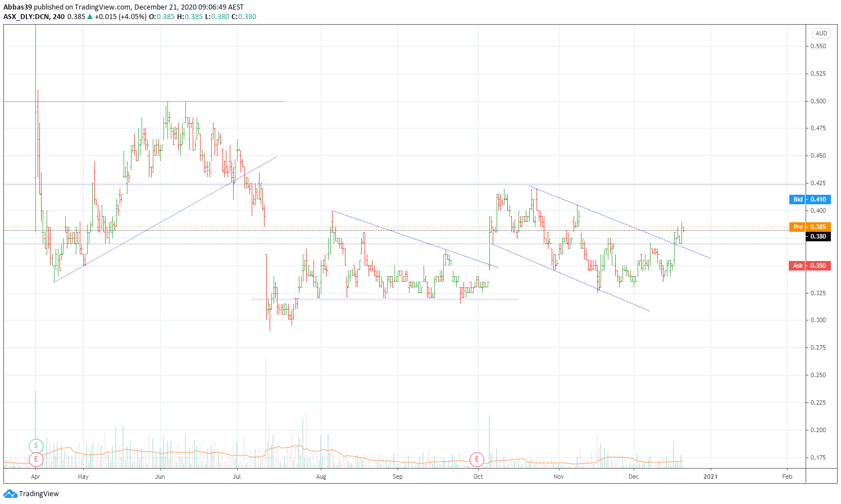This screenshot has height=504, width=841.
Task: Click the Dec label on time axis
Action: [x=634, y=476]
